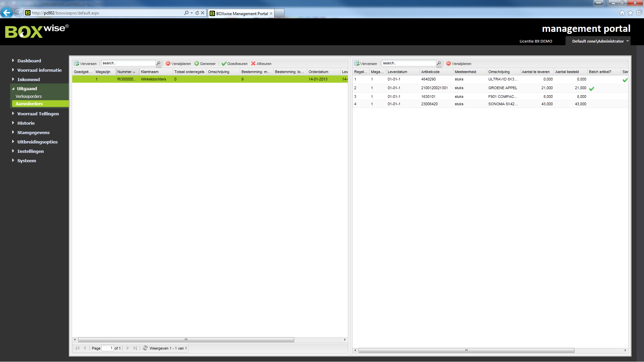
Task: Sort by the Nummer column header
Action: point(124,72)
